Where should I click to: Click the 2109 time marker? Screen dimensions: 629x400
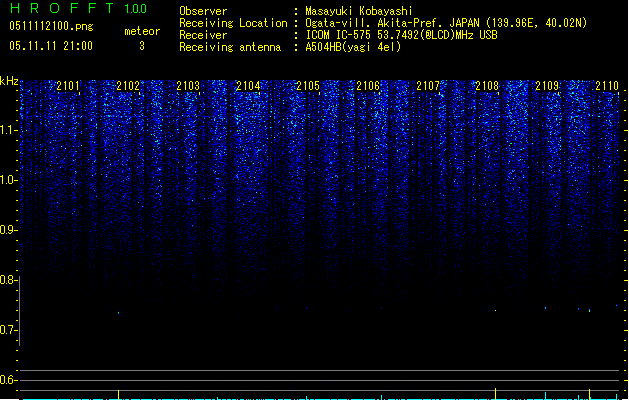(547, 86)
